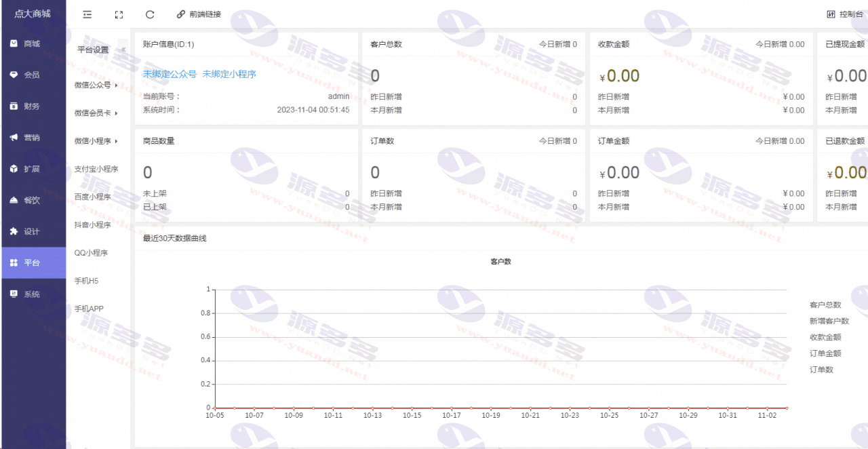
Task: Click the link icon beside 前端链接
Action: coord(180,14)
